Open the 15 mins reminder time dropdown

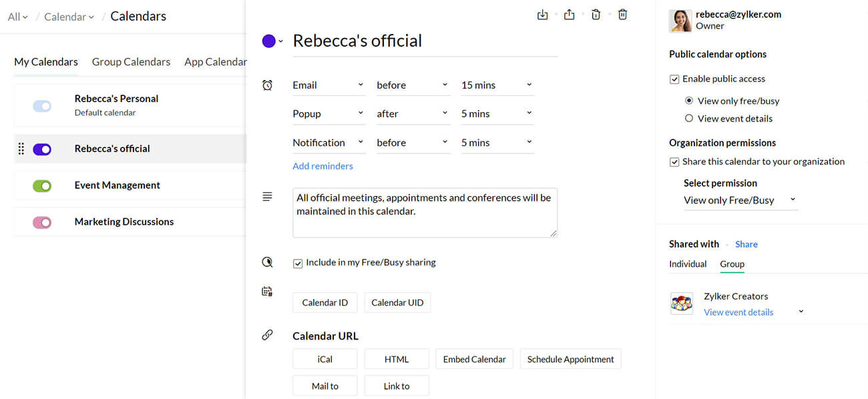coord(497,85)
